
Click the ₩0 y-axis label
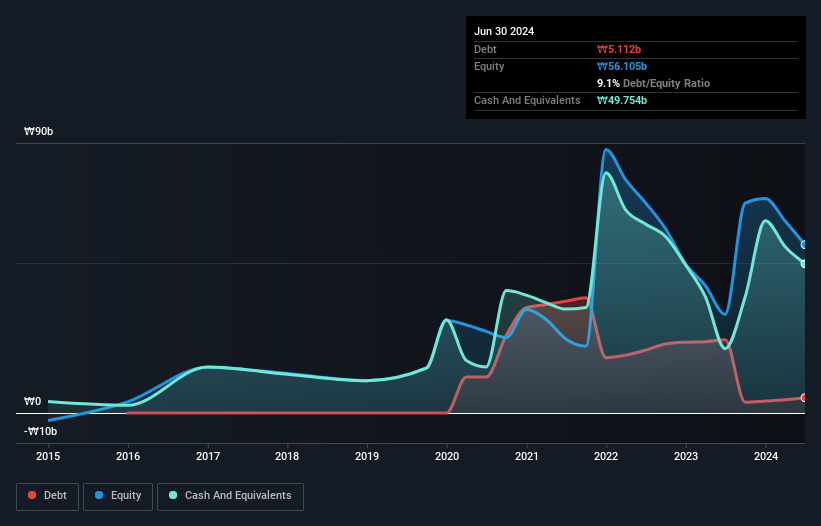coord(32,401)
